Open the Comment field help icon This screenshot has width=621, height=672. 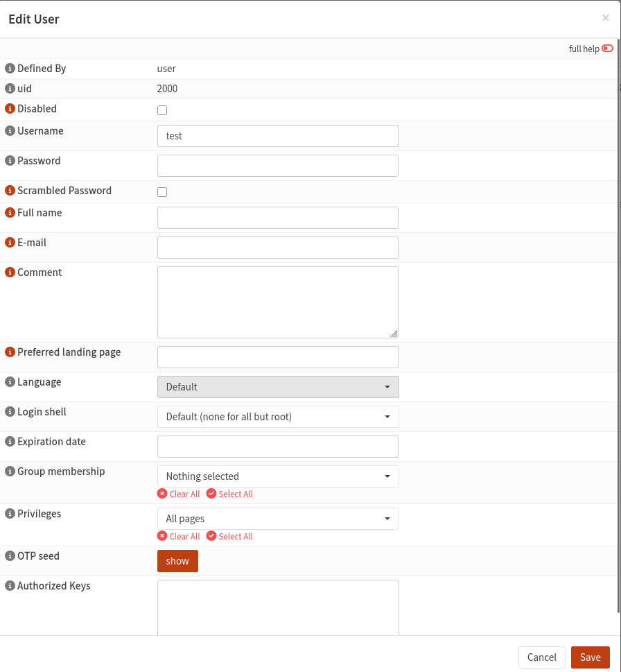[9, 272]
